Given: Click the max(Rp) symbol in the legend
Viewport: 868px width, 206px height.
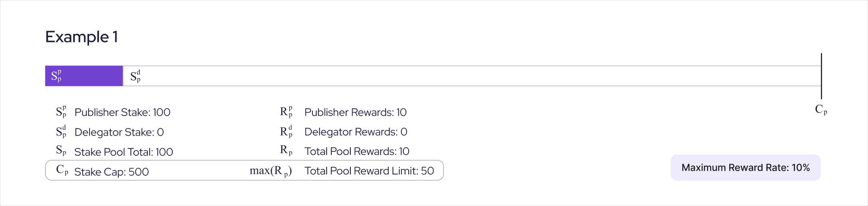Looking at the screenshot, I should point(270,171).
